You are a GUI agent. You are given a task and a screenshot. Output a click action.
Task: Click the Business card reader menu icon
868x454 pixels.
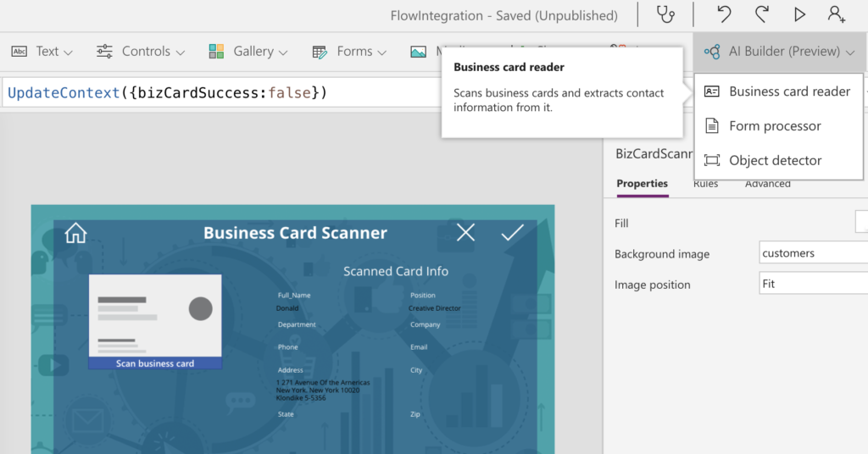click(712, 91)
